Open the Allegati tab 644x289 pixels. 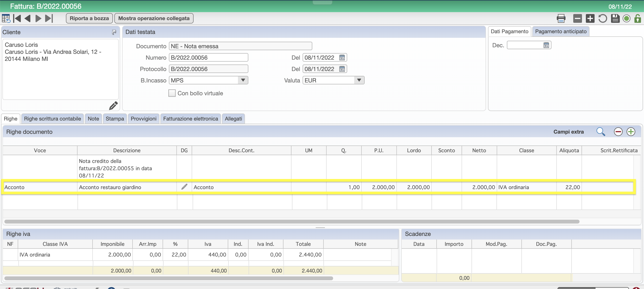coord(233,119)
